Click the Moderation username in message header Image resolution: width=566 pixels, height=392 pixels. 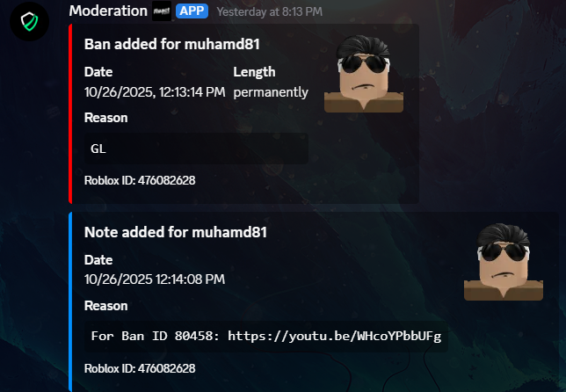(108, 11)
